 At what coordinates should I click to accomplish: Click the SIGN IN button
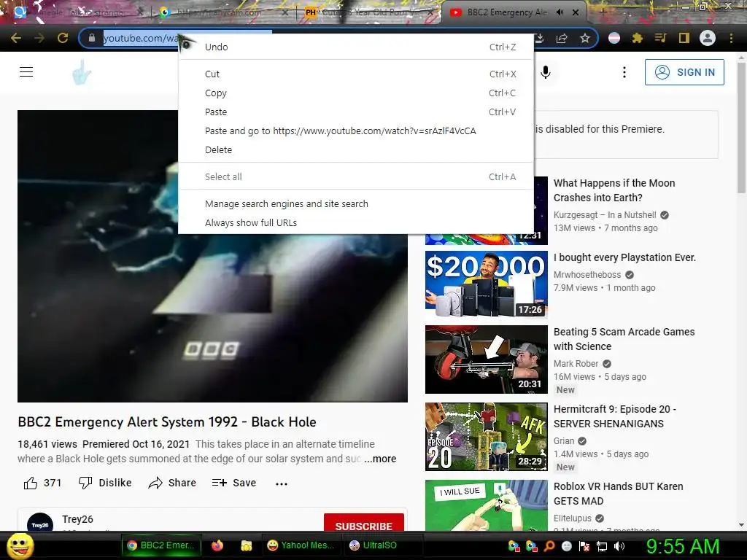point(684,72)
